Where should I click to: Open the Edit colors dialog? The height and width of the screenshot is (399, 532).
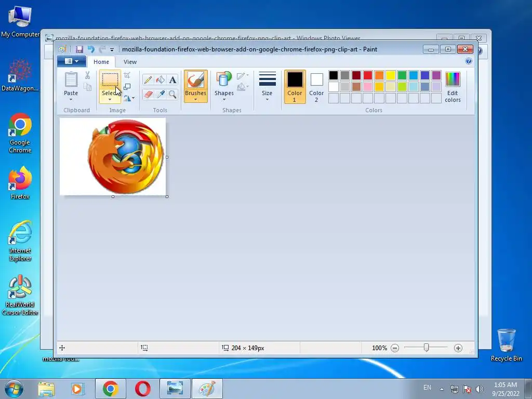pyautogui.click(x=453, y=87)
